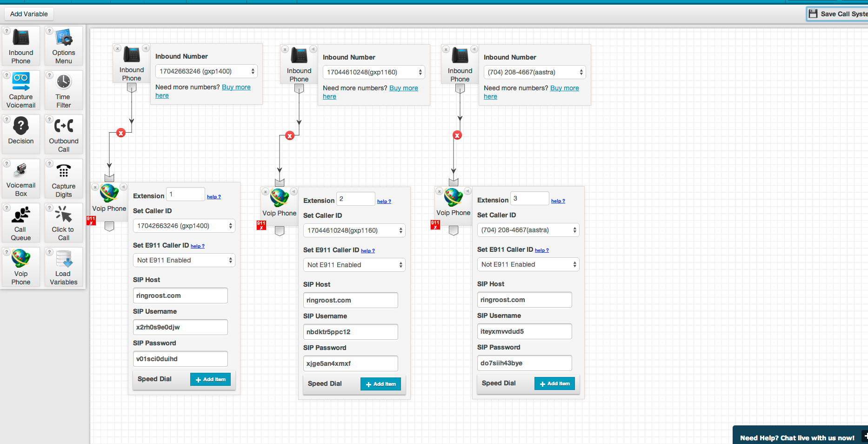Open Inbound Number dropdown showing (704) 208-4667(aastra)
The width and height of the screenshot is (868, 444).
(535, 72)
